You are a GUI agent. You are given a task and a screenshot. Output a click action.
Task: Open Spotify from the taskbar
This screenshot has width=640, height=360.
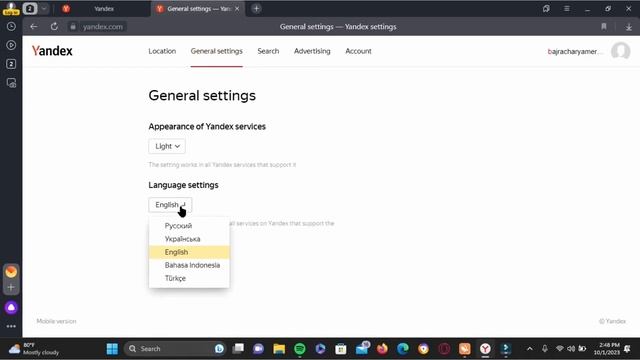tap(300, 349)
